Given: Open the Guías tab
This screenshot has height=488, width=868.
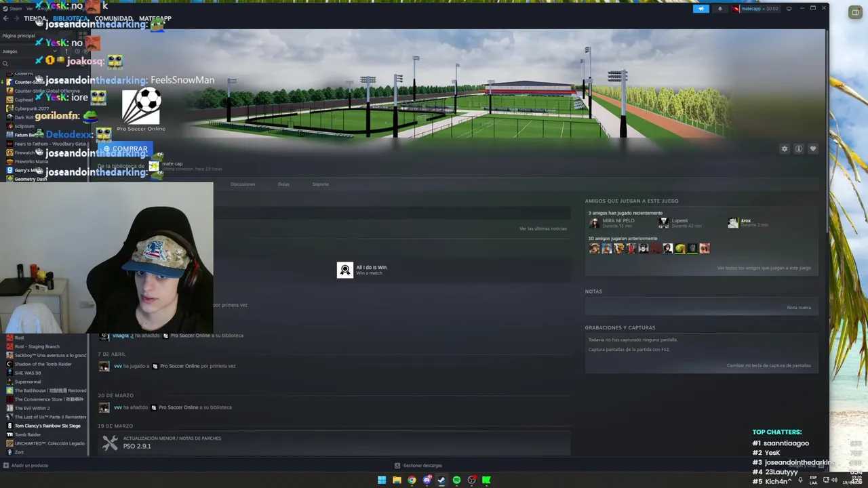Looking at the screenshot, I should click(x=283, y=184).
